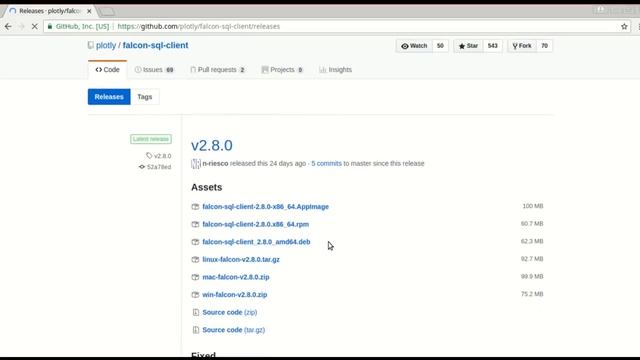Click the green lock security icon

pyautogui.click(x=50, y=27)
